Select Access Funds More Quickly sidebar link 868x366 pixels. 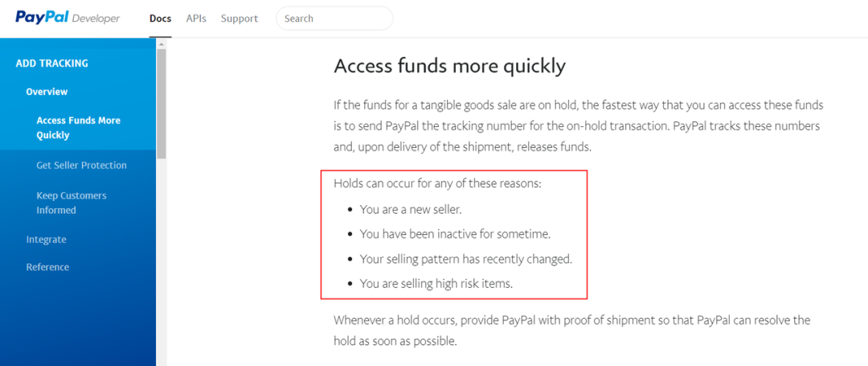pos(78,128)
